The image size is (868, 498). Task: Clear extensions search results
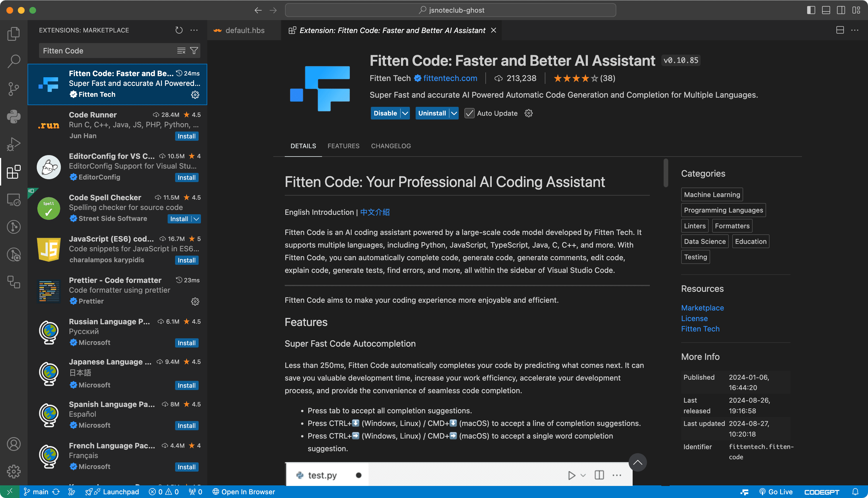pyautogui.click(x=181, y=51)
